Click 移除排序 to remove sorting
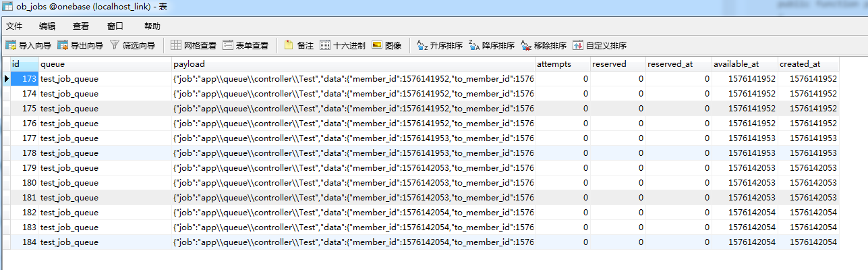Viewport: 868px width, 270px height. click(x=544, y=46)
